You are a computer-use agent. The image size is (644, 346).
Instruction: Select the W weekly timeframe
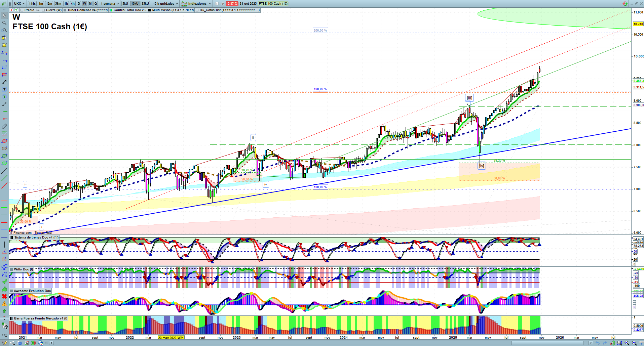coord(84,4)
